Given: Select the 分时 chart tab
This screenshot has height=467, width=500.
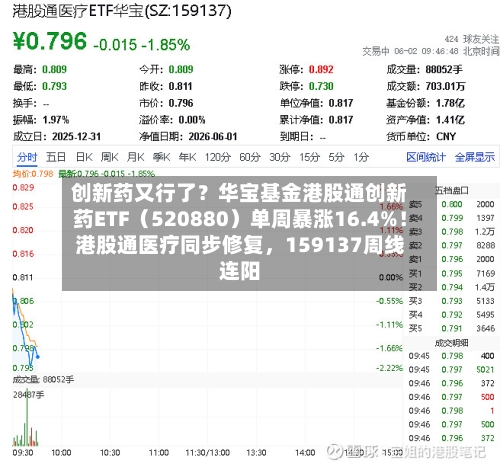Looking at the screenshot, I should (x=27, y=157).
